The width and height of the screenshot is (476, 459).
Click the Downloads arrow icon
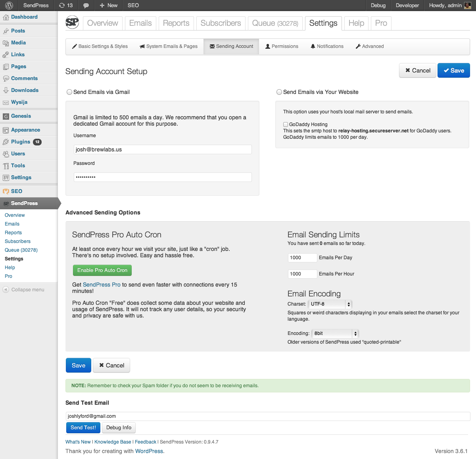[6, 90]
